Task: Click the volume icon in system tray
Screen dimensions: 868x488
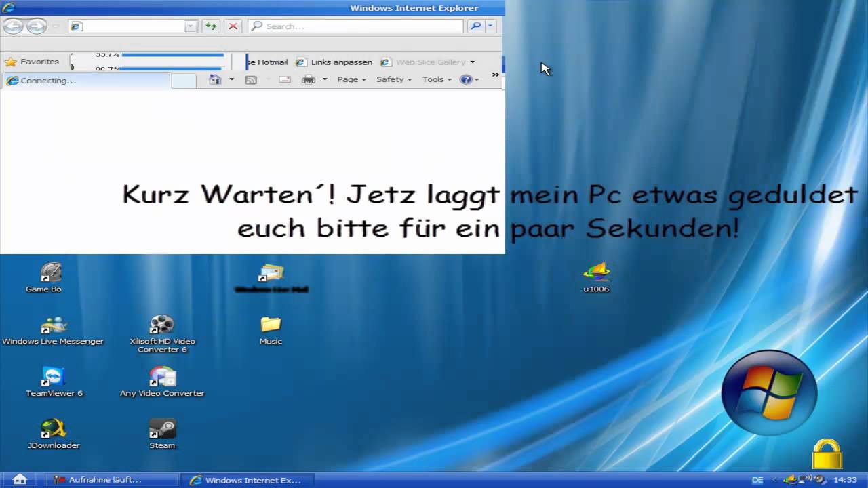Action: pos(821,480)
